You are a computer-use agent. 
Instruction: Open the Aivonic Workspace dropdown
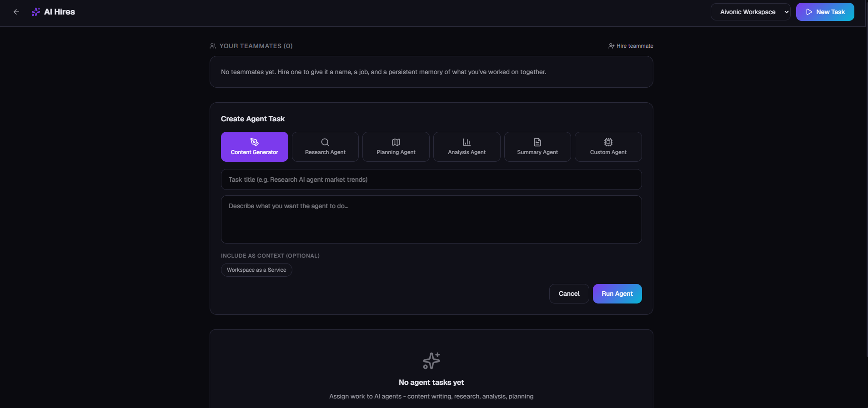coord(750,12)
